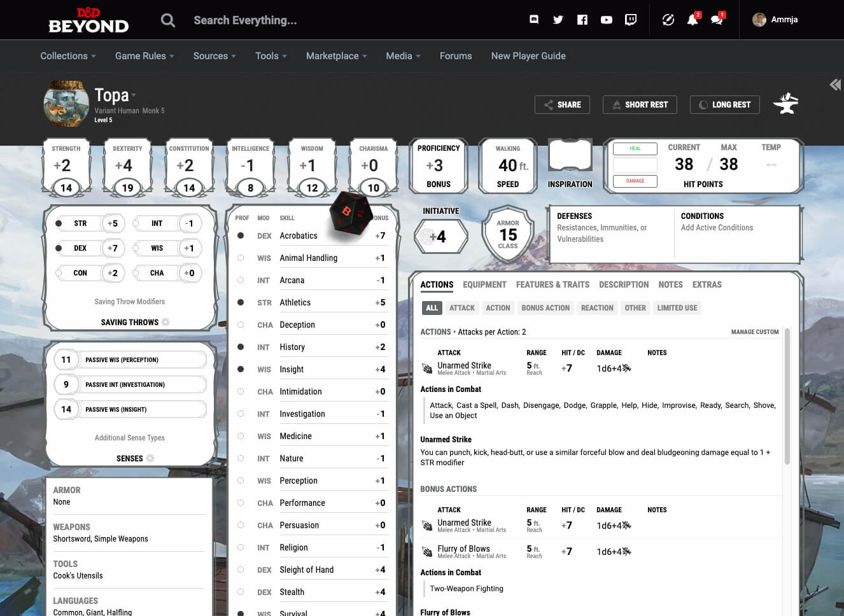Toggle the Inspiration marker
Viewport: 844px width, 616px height.
tap(570, 155)
